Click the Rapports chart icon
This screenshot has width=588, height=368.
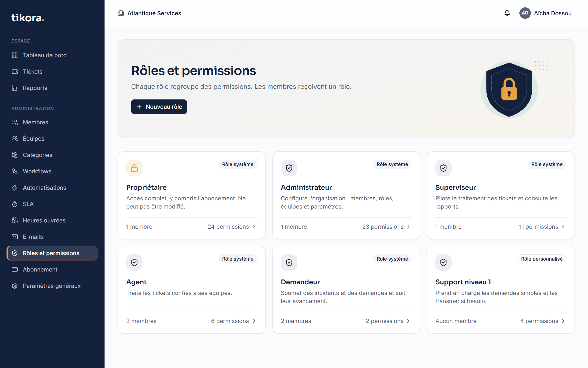pyautogui.click(x=15, y=88)
